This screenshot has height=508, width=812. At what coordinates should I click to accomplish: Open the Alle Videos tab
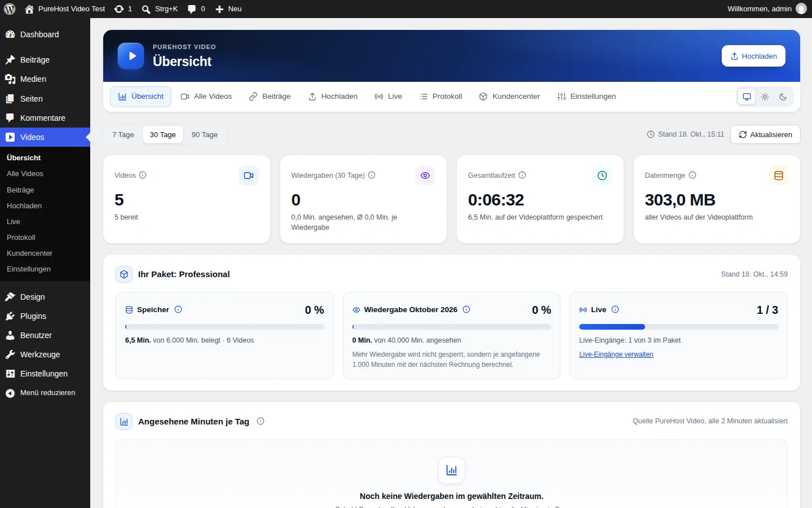(206, 97)
